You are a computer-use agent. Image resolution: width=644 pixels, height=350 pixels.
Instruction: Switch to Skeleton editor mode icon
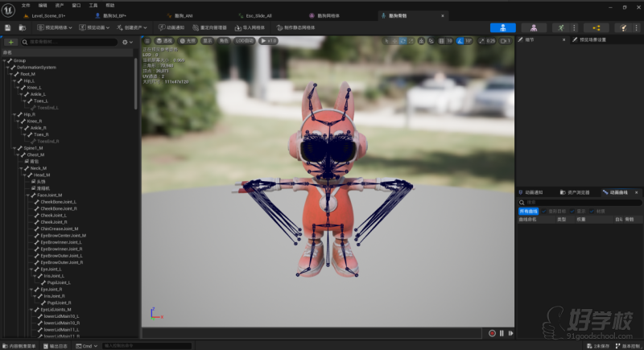pyautogui.click(x=502, y=27)
